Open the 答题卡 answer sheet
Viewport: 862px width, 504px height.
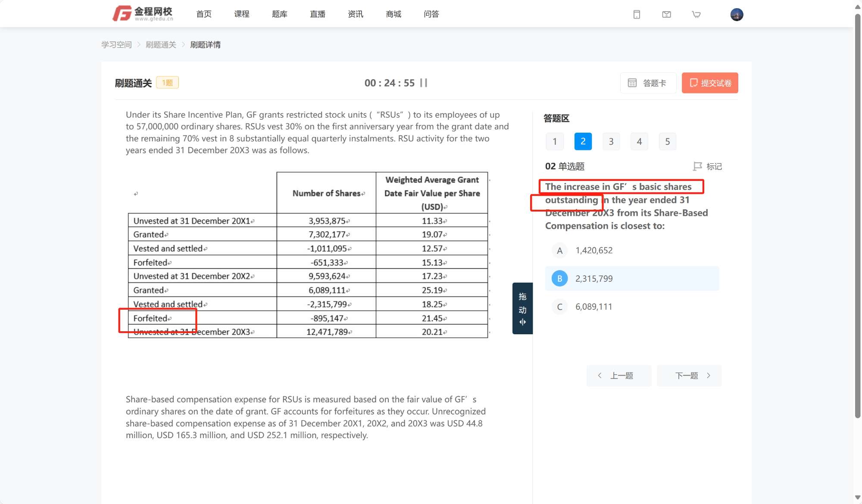coord(648,83)
